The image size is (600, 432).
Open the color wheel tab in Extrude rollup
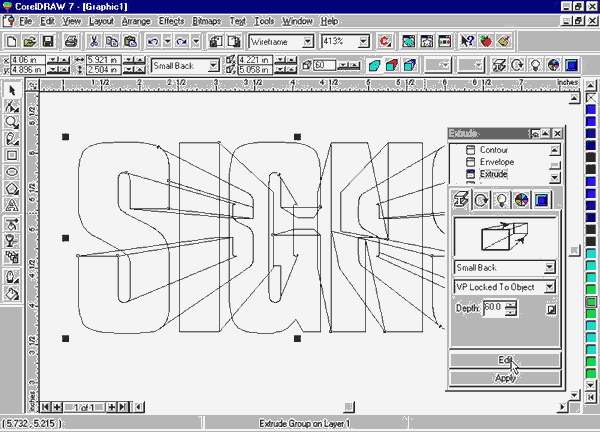(521, 200)
